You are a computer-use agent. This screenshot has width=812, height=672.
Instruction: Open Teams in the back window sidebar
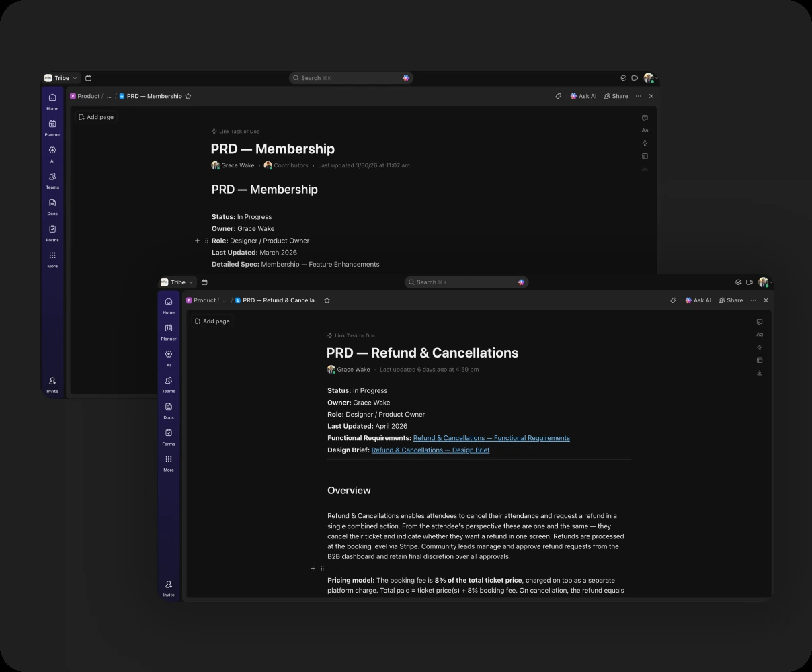point(52,179)
